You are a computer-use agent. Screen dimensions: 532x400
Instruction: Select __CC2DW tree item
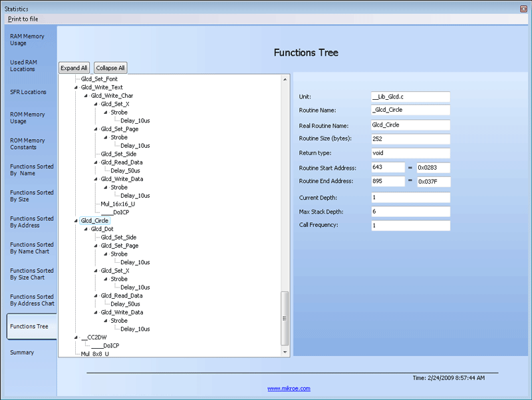[94, 337]
